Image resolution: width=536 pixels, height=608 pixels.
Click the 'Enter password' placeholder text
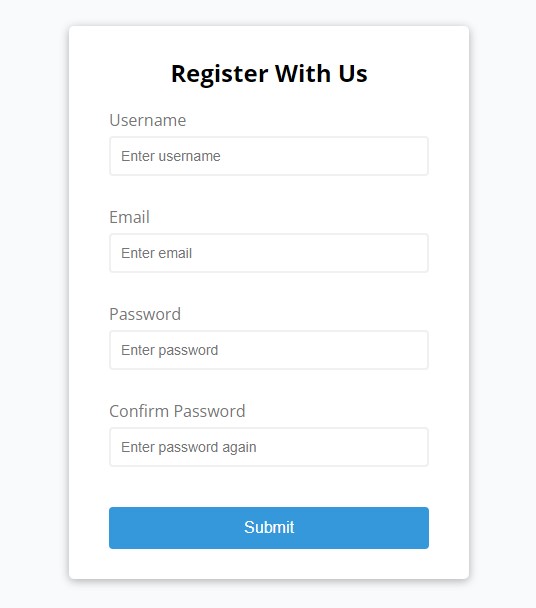169,350
